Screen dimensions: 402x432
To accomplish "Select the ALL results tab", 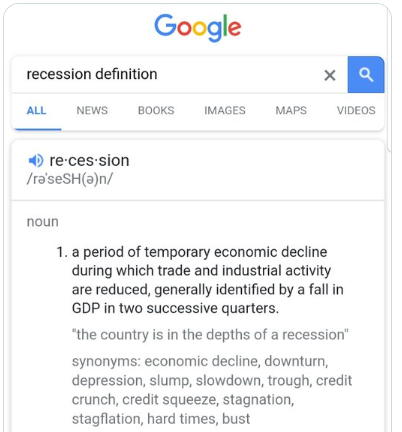I will [x=36, y=110].
